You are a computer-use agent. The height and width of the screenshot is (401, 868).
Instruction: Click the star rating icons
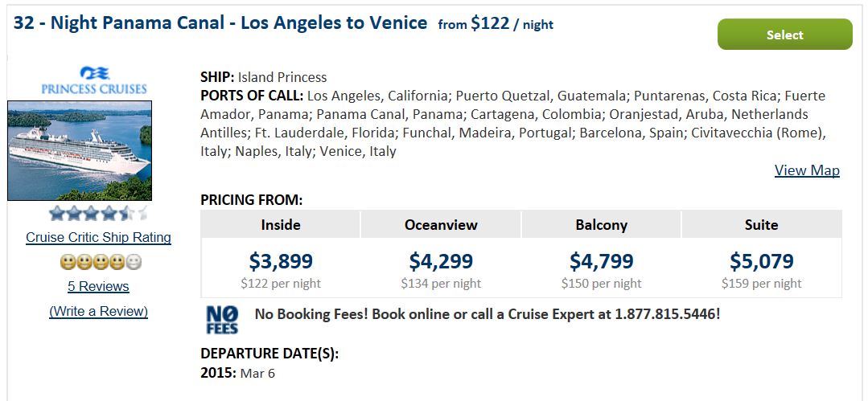pyautogui.click(x=98, y=212)
